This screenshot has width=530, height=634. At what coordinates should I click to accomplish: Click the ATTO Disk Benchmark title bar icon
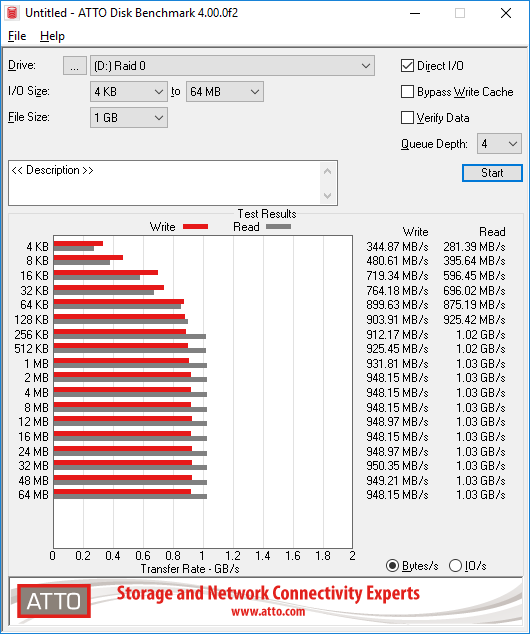click(12, 13)
